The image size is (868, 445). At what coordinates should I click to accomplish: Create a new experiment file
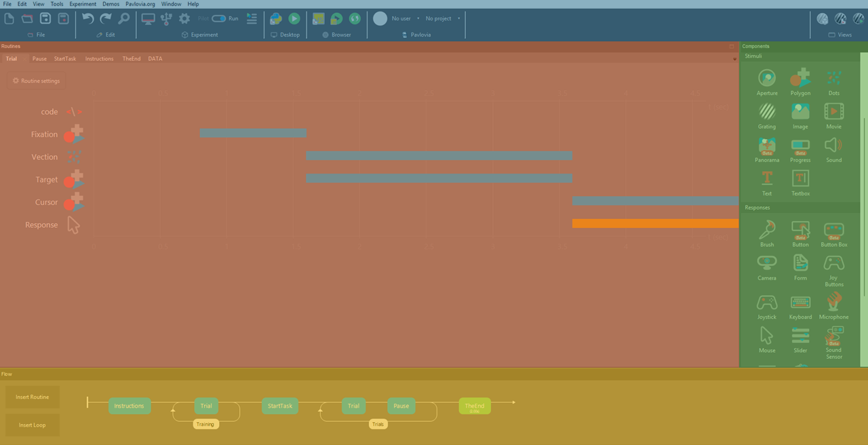[x=9, y=19]
